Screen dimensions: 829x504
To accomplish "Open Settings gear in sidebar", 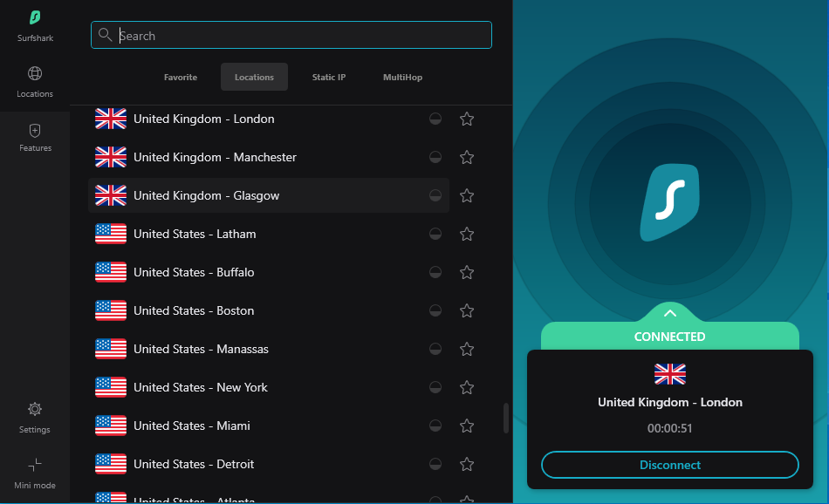I will pyautogui.click(x=35, y=410).
